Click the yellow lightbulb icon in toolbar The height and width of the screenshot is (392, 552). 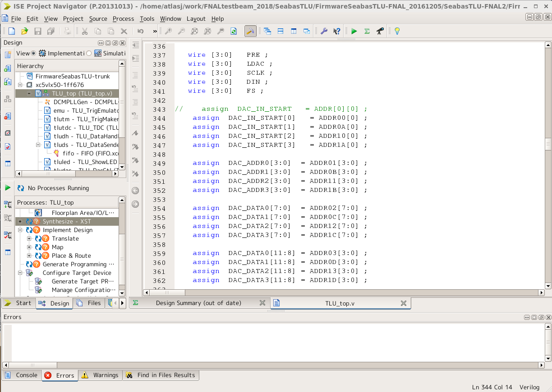(397, 31)
